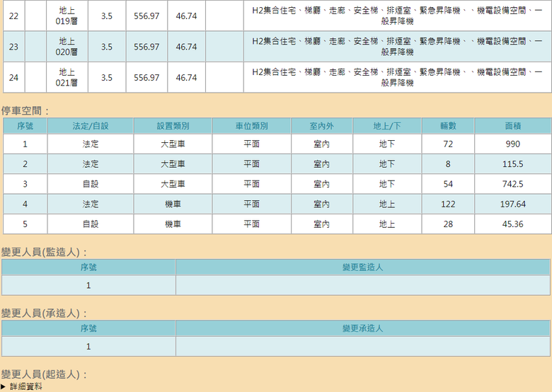The image size is (552, 392).
Task: Click 556.97 area in row 23
Action: click(x=146, y=47)
